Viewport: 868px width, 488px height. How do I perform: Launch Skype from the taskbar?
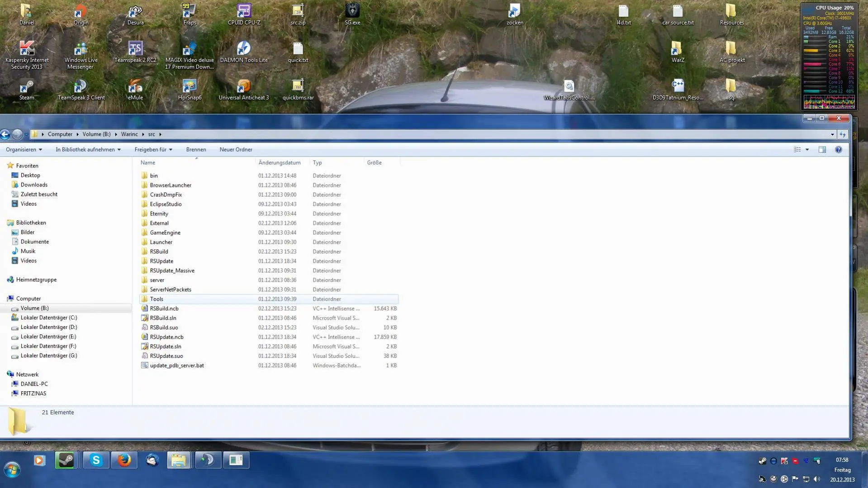click(x=96, y=460)
